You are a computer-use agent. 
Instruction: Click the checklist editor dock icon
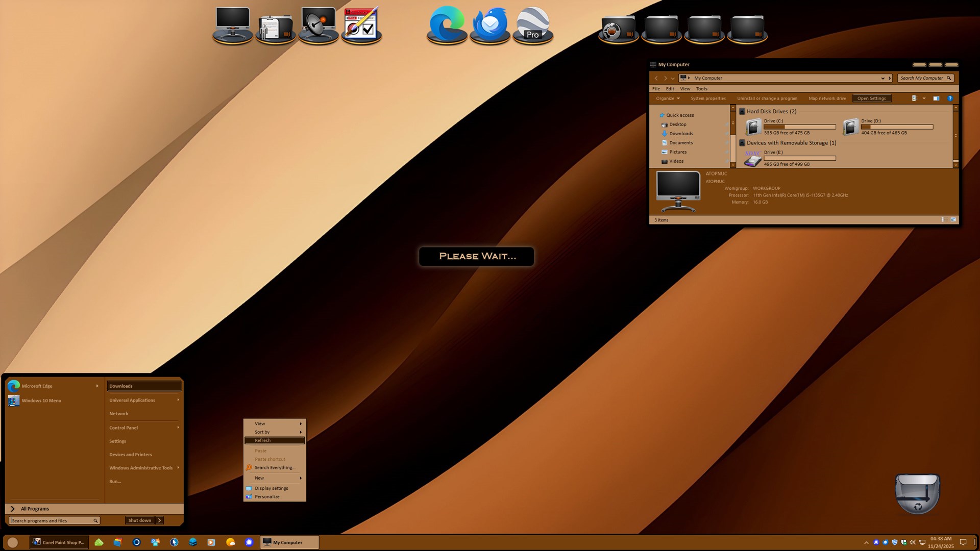(x=361, y=24)
